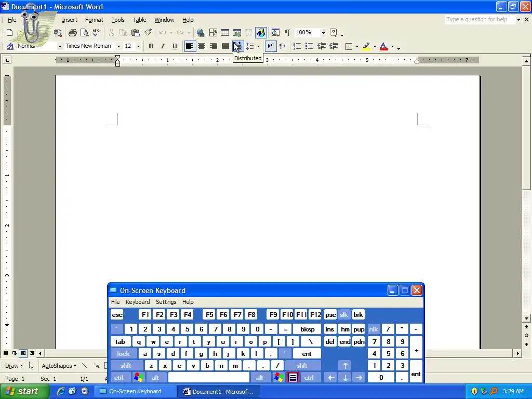This screenshot has width=532, height=399.
Task: Open the Document Map icon
Action: (275, 33)
